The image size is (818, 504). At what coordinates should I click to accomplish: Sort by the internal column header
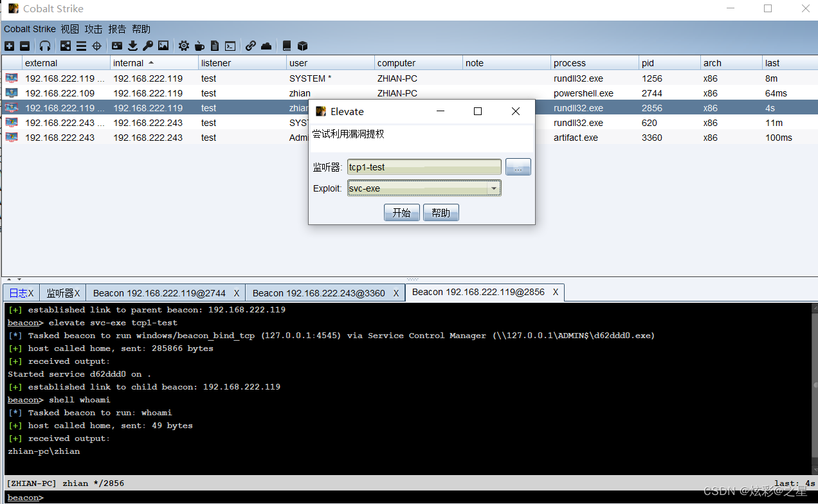154,63
